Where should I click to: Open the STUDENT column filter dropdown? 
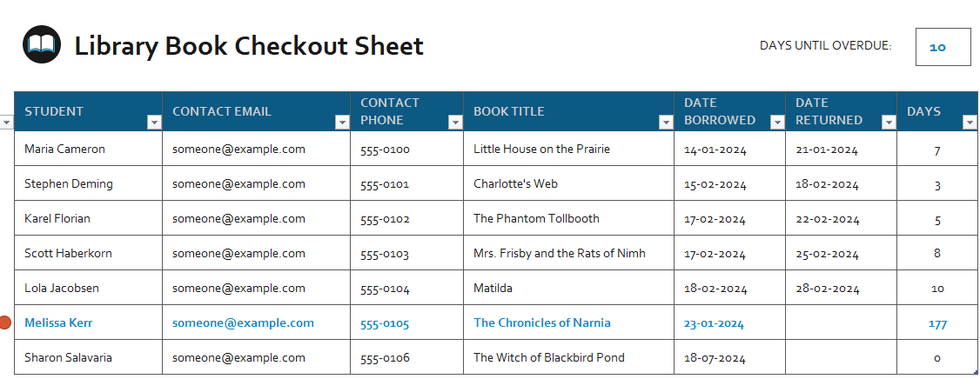click(x=154, y=123)
